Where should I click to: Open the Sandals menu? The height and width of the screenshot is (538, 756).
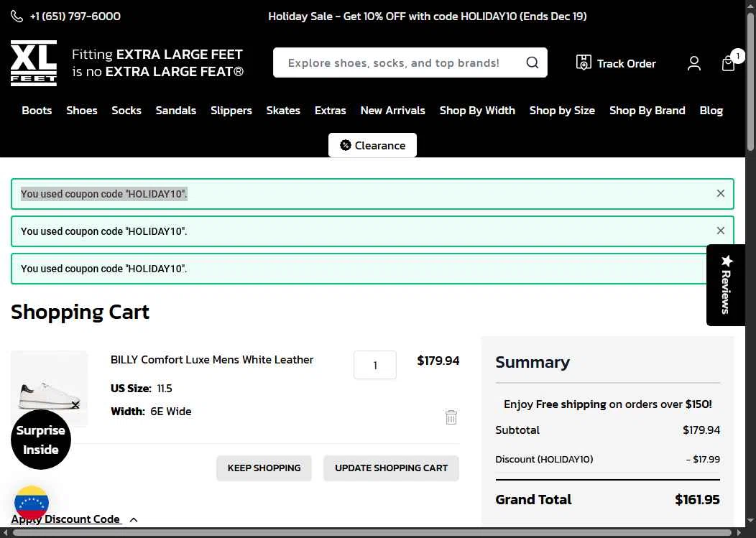tap(176, 111)
